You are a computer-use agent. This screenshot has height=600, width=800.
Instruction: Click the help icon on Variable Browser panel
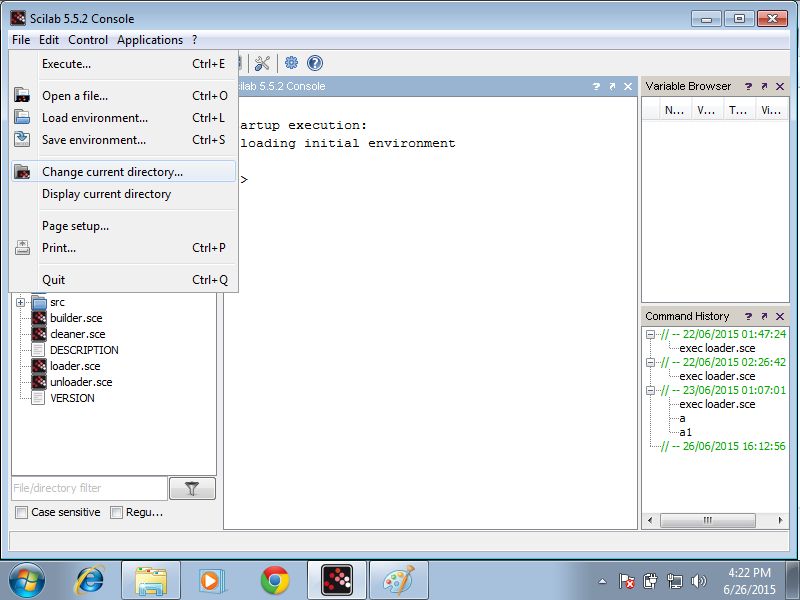pos(750,86)
